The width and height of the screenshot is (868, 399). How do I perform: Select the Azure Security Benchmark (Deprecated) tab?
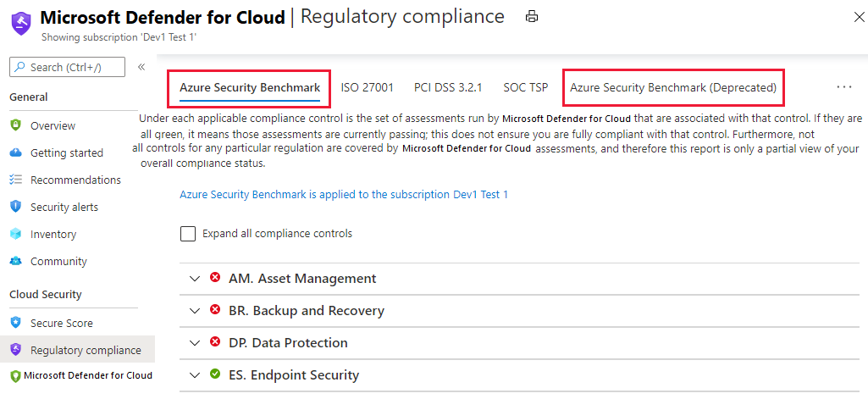click(x=672, y=87)
